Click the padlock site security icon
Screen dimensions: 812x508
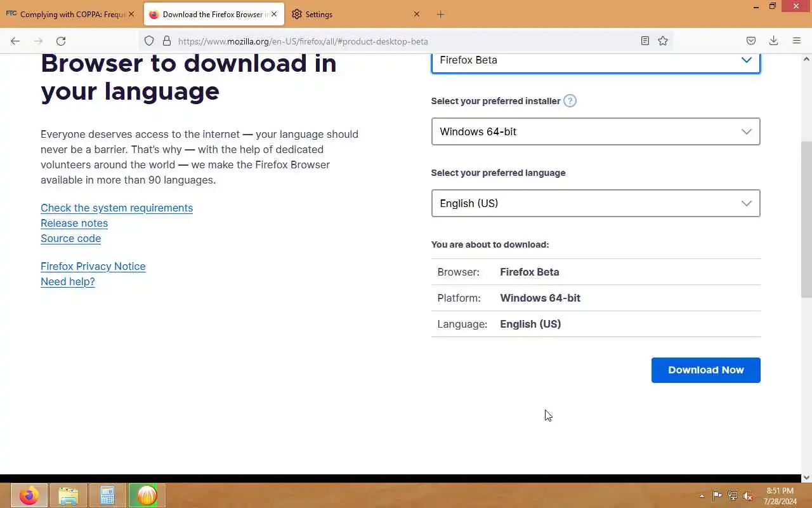point(167,41)
